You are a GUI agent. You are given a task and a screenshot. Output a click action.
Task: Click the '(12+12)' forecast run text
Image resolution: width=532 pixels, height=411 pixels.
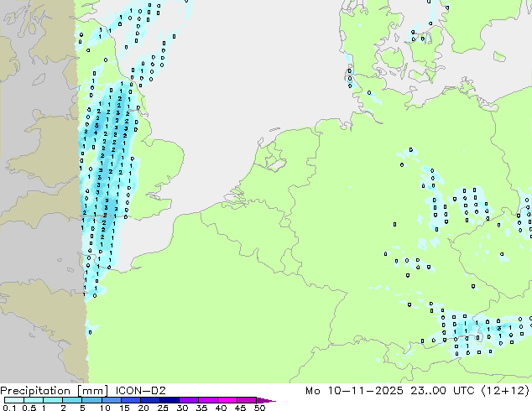pyautogui.click(x=505, y=391)
